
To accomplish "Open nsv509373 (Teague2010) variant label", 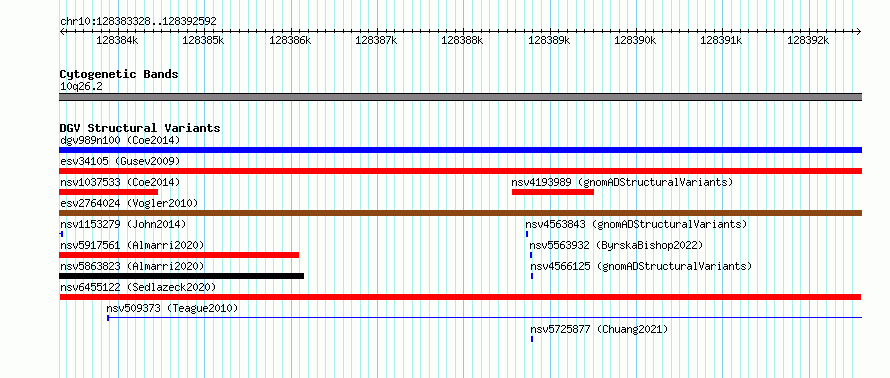I will tap(173, 308).
